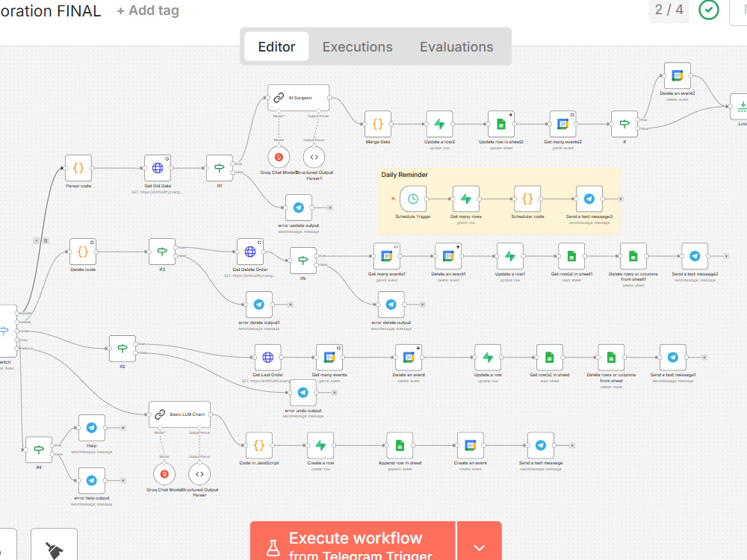
Task: Select the Parser code node
Action: tap(78, 168)
